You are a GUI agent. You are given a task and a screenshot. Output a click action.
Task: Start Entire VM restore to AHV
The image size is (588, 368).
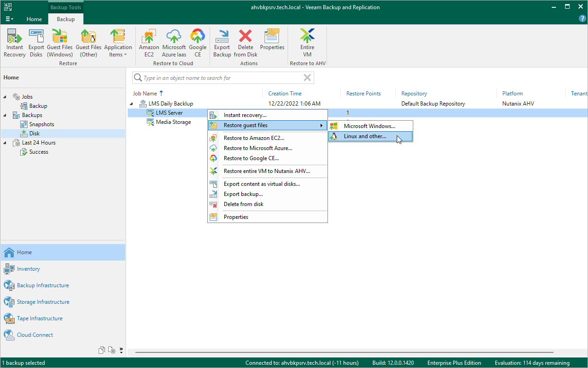[307, 43]
